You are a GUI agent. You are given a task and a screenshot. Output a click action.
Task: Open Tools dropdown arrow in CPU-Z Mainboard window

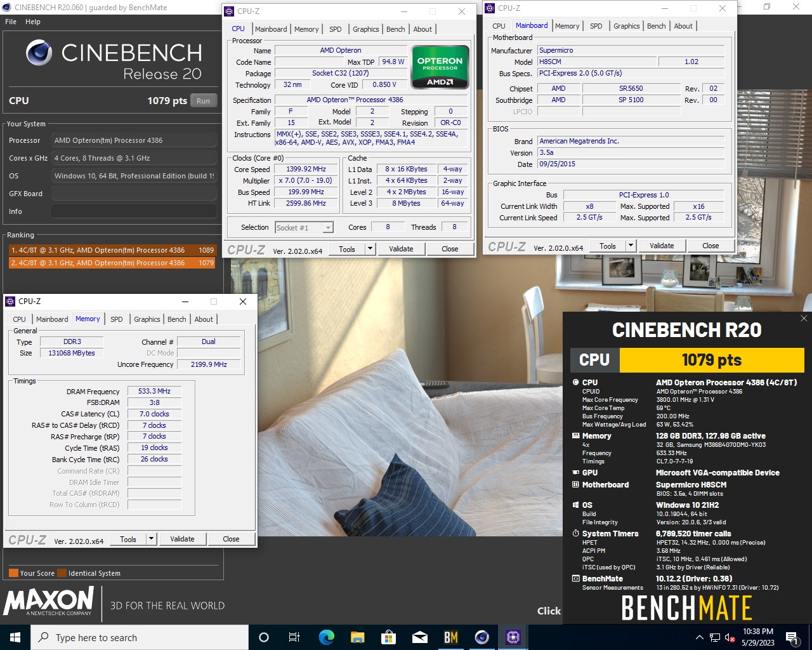click(631, 246)
